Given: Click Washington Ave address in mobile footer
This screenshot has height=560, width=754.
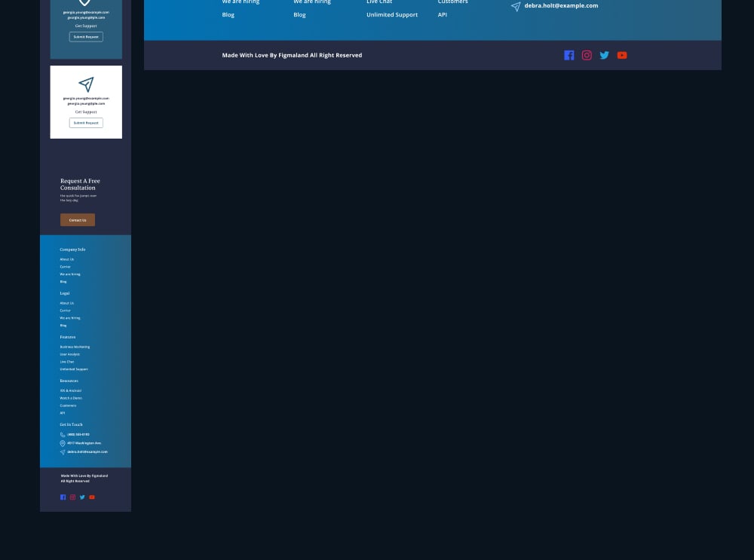Looking at the screenshot, I should 84,443.
